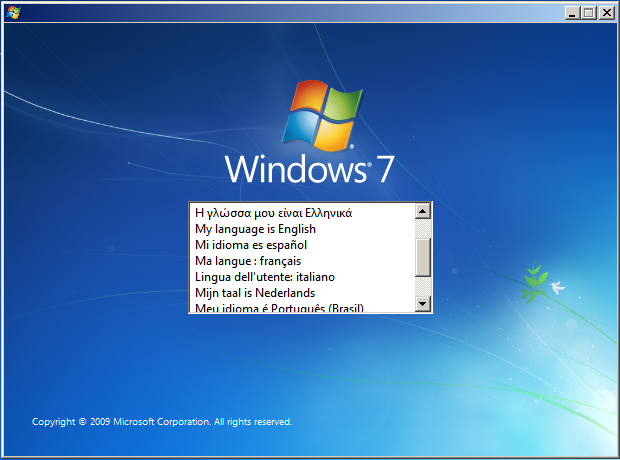620x460 pixels.
Task: Click the language list scroll up arrow
Action: [x=423, y=211]
